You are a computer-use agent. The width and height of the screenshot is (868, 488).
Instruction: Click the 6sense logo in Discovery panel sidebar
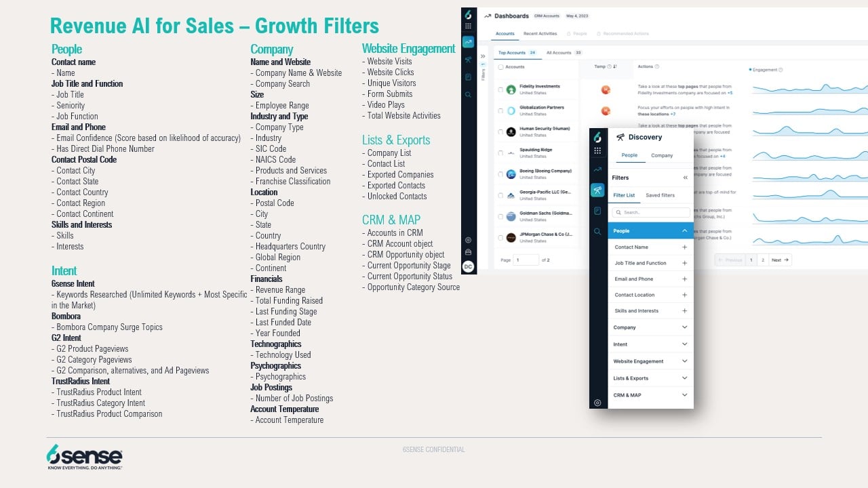click(x=597, y=138)
